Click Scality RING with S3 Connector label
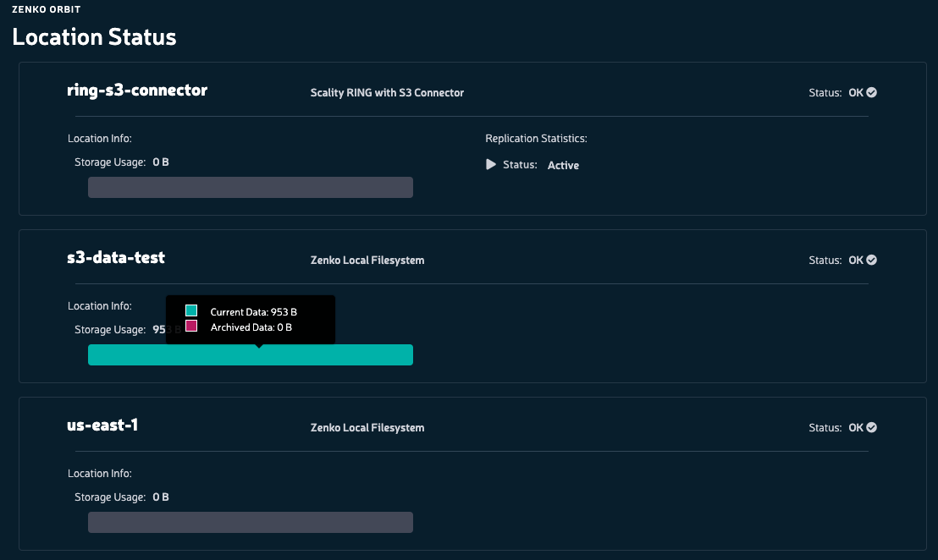Image resolution: width=938 pixels, height=560 pixels. point(387,93)
